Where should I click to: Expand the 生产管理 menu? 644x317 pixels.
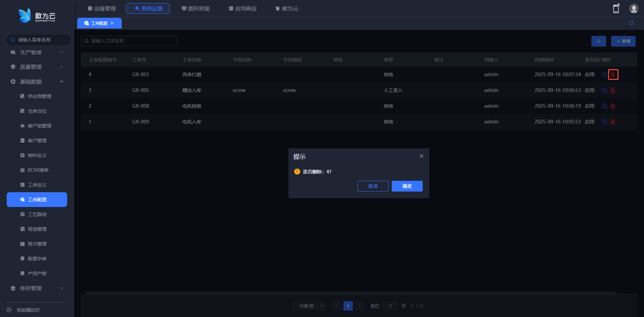(37, 52)
